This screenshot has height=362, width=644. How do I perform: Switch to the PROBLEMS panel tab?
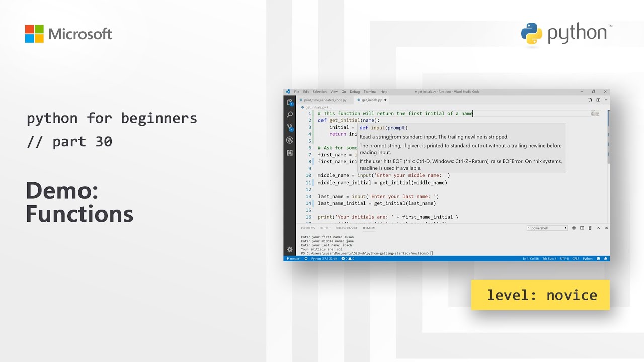click(308, 228)
